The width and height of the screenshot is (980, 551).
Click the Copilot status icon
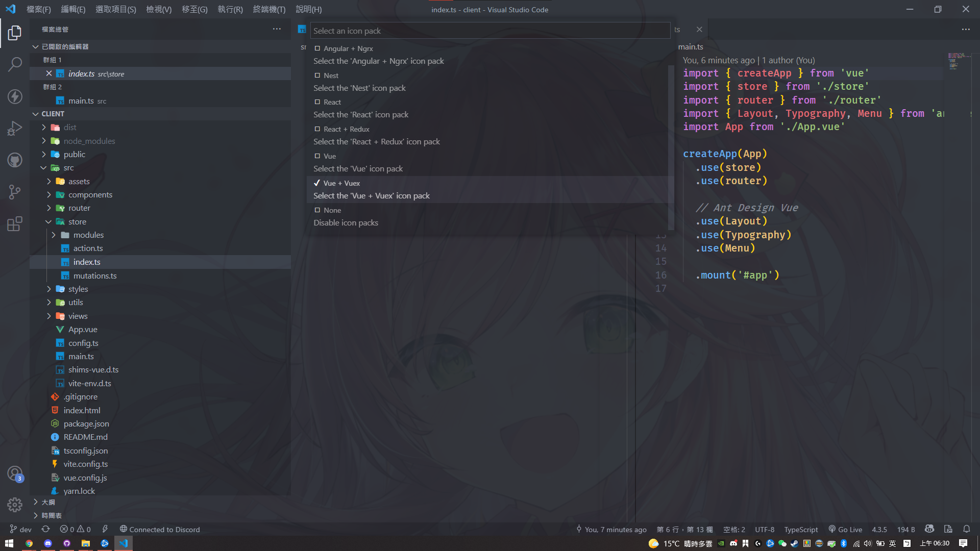[929, 529]
